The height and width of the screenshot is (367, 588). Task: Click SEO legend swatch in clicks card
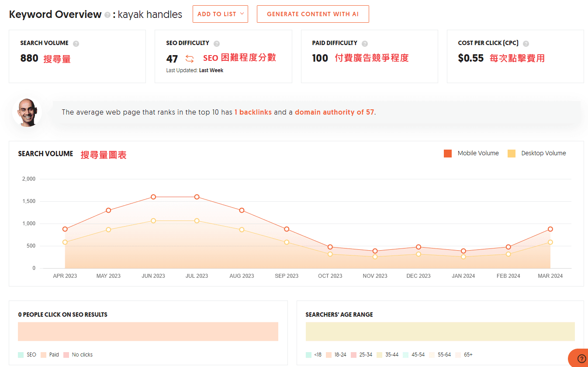click(21, 355)
